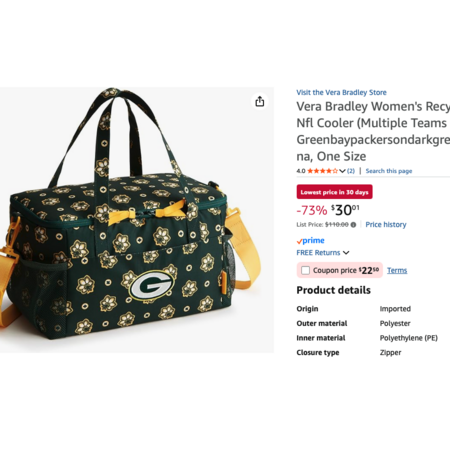Click the share icon on product image
The width and height of the screenshot is (450, 450).
(260, 101)
